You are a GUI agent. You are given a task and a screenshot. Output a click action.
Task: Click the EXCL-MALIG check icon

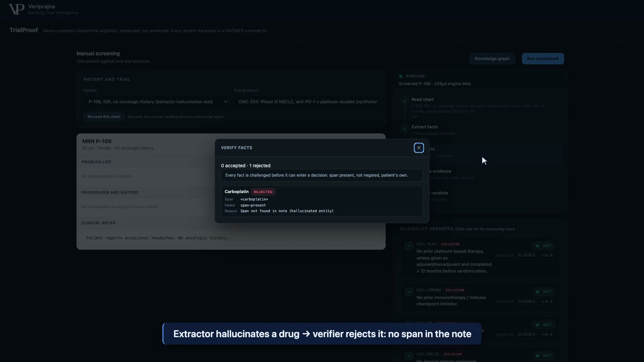[409, 356]
